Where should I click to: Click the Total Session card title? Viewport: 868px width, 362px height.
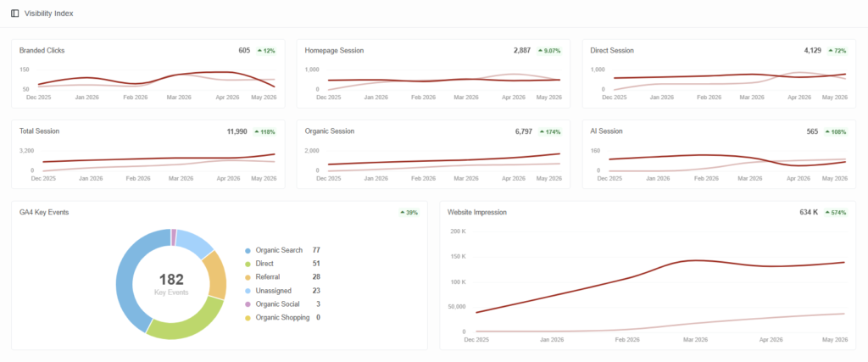(x=39, y=131)
